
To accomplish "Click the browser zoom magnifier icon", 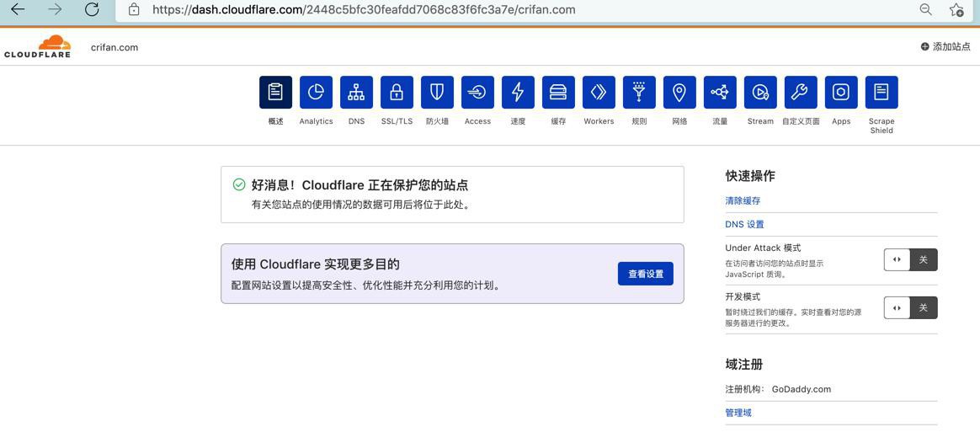I will pos(925,8).
